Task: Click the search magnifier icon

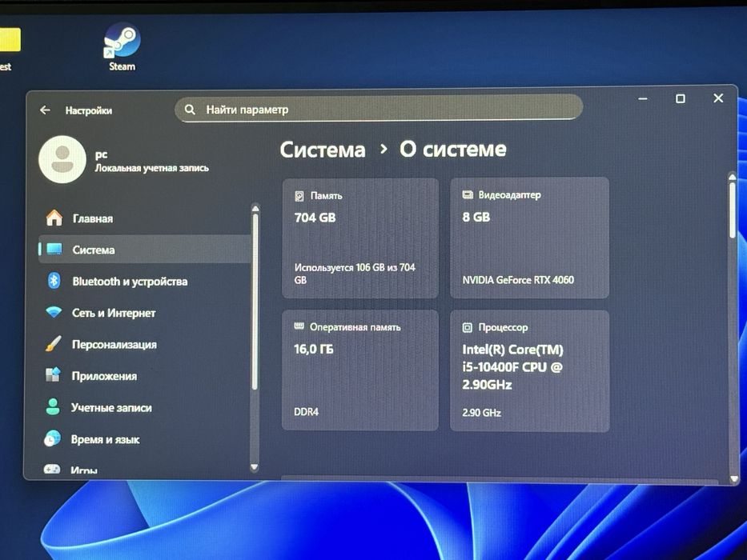Action: tap(190, 110)
